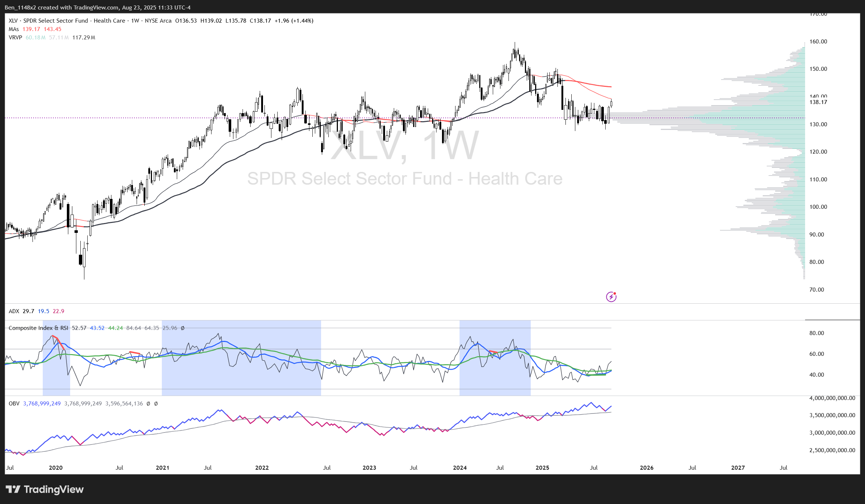This screenshot has width=865, height=504.
Task: Click the 2021 label on time axis
Action: click(x=162, y=468)
